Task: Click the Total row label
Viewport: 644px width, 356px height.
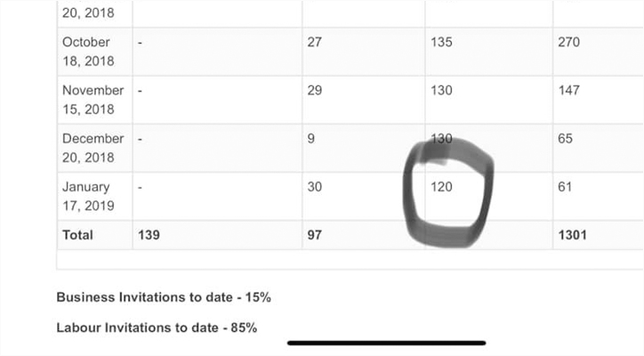Action: click(x=77, y=235)
